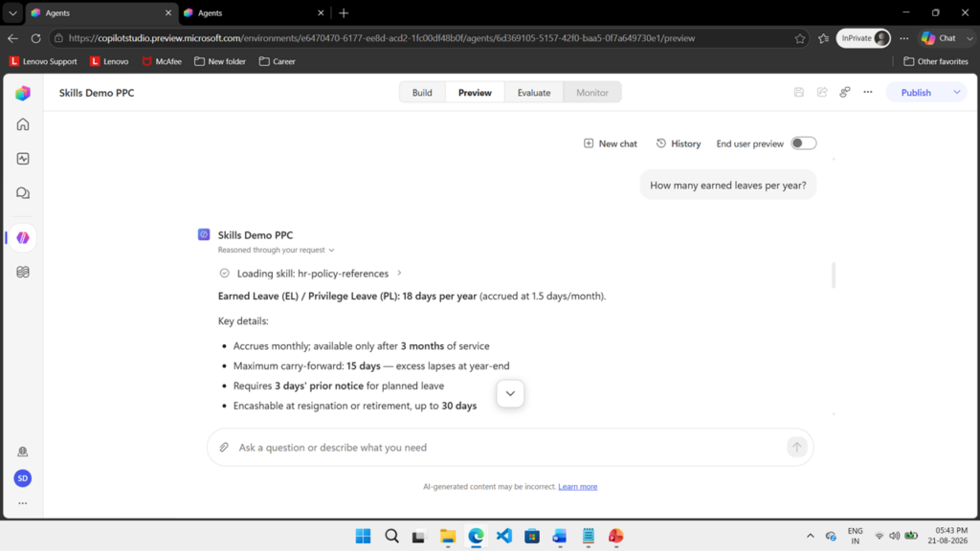
Task: Open the tab list dropdown in browser
Action: (12, 12)
